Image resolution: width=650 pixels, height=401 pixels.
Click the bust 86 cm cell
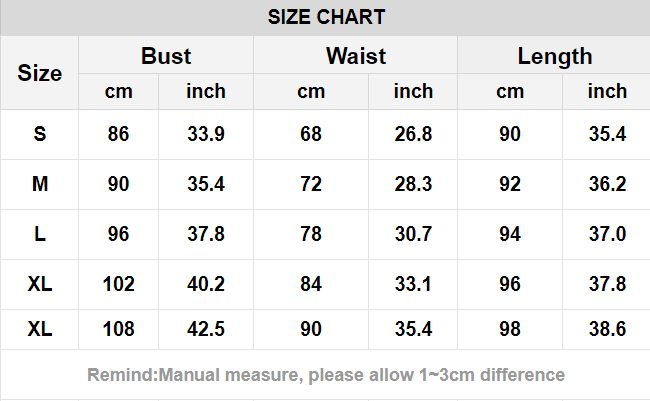click(x=119, y=134)
